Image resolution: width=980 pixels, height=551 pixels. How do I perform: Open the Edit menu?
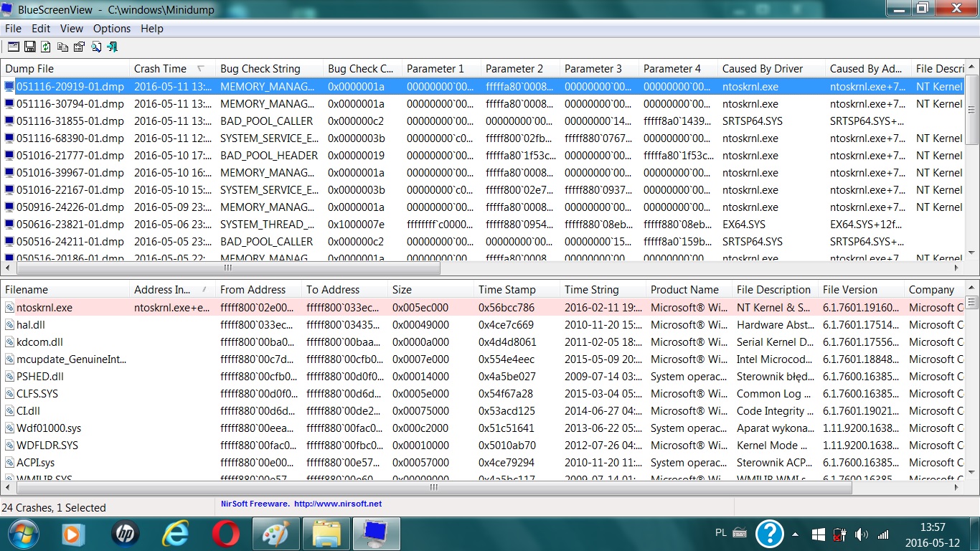pyautogui.click(x=41, y=29)
